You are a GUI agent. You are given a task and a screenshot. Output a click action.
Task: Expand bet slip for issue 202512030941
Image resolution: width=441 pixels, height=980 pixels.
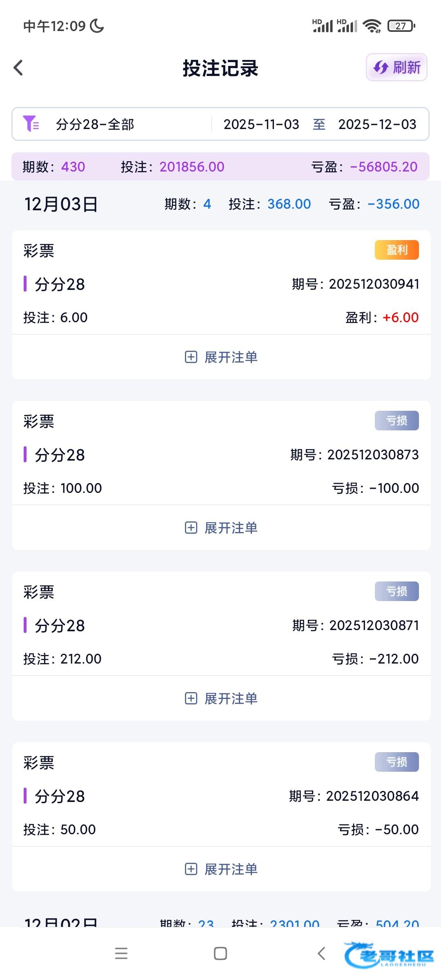pos(221,357)
